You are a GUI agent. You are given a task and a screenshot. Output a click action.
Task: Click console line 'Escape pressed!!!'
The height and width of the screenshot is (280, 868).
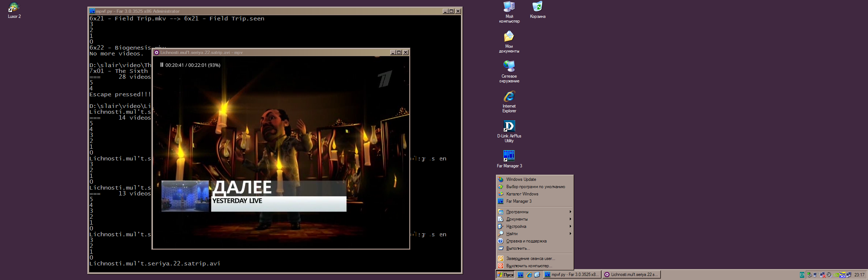click(x=120, y=94)
